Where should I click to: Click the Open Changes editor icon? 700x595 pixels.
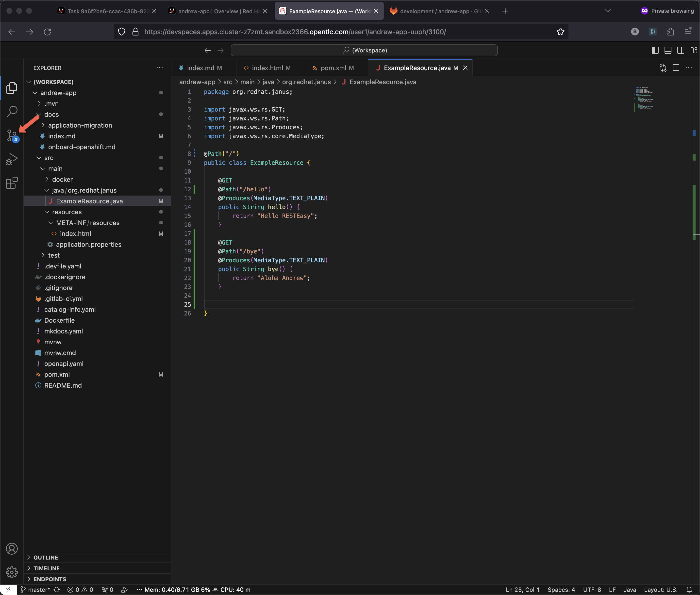pyautogui.click(x=663, y=68)
